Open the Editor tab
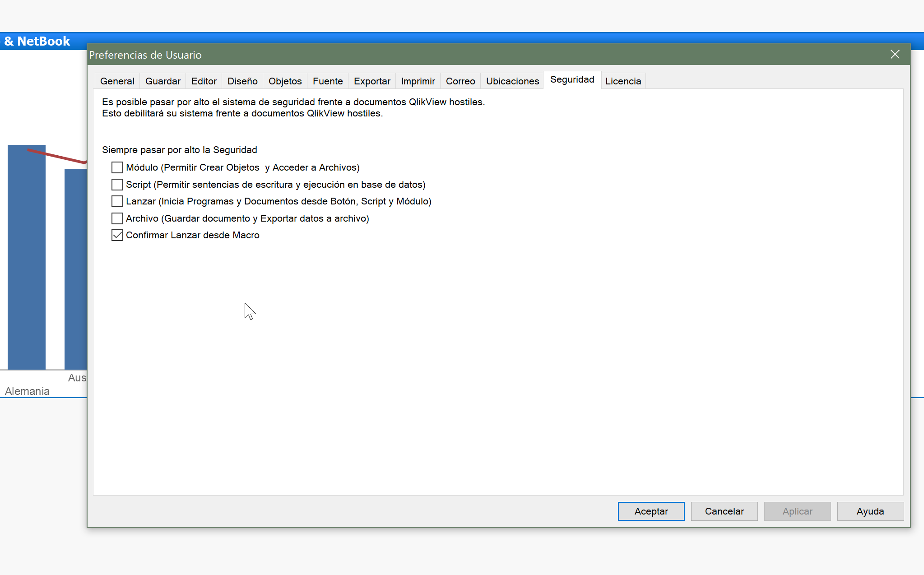The height and width of the screenshot is (575, 924). pyautogui.click(x=204, y=81)
